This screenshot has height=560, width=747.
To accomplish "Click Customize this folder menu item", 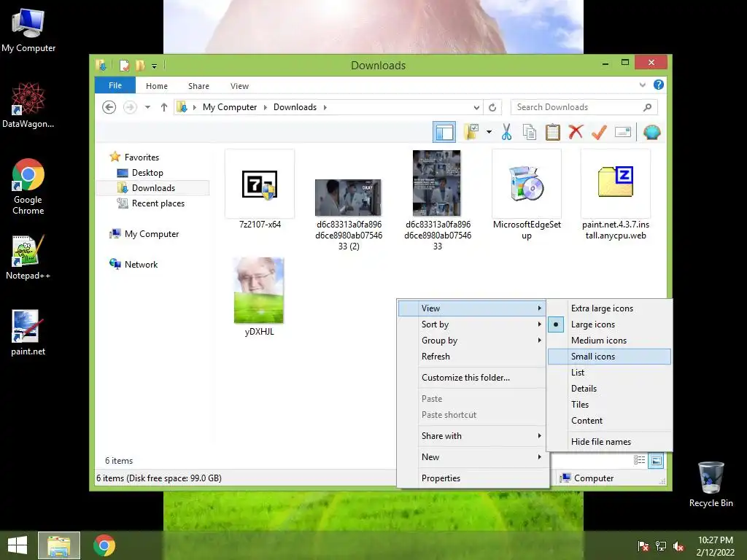I will pyautogui.click(x=473, y=378).
